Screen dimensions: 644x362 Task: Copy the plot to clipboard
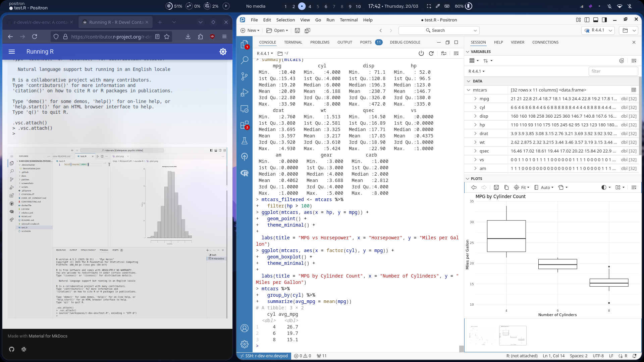click(x=506, y=187)
